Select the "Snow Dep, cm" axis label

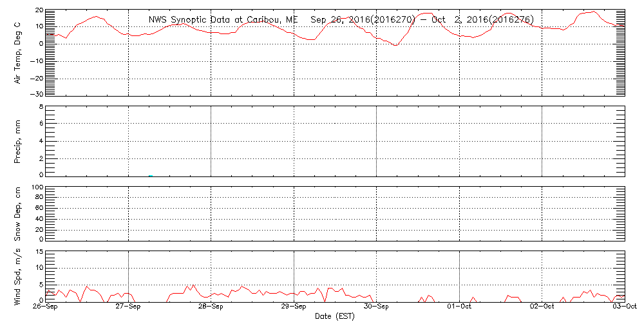17,214
